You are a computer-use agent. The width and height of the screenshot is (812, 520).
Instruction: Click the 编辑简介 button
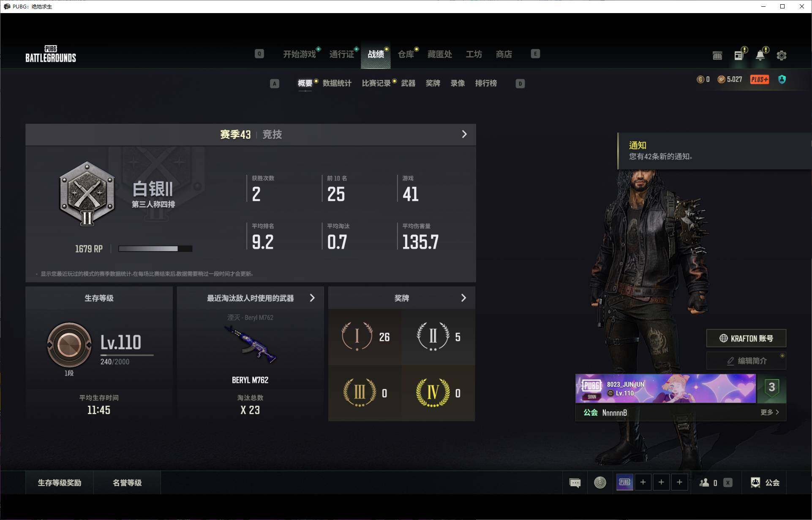(746, 361)
